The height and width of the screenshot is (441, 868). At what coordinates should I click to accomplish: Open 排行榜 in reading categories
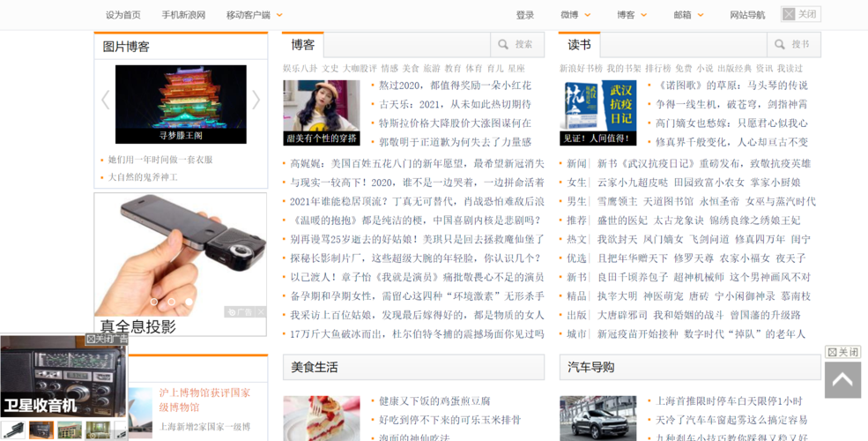(657, 68)
